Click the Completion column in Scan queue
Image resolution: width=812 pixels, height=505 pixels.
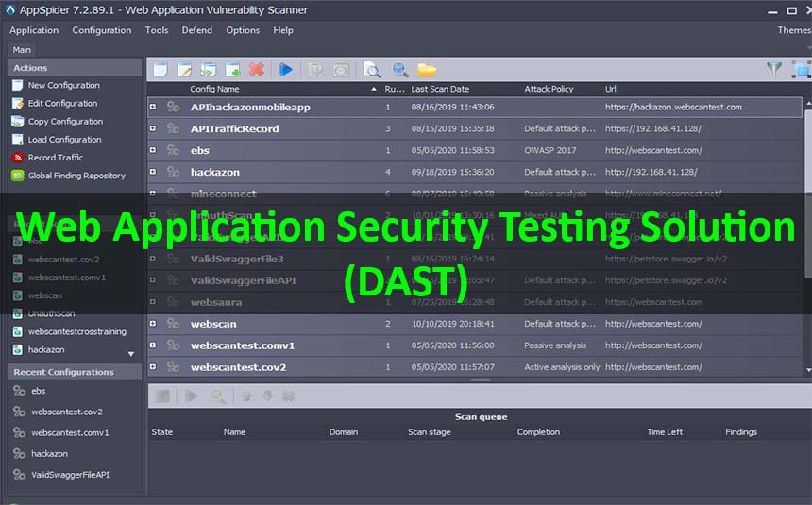point(538,432)
